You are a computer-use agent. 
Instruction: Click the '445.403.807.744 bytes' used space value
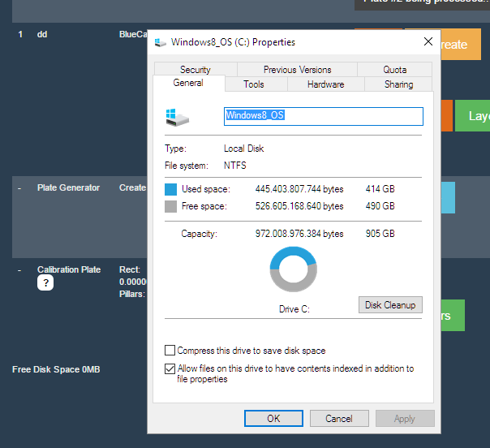299,189
